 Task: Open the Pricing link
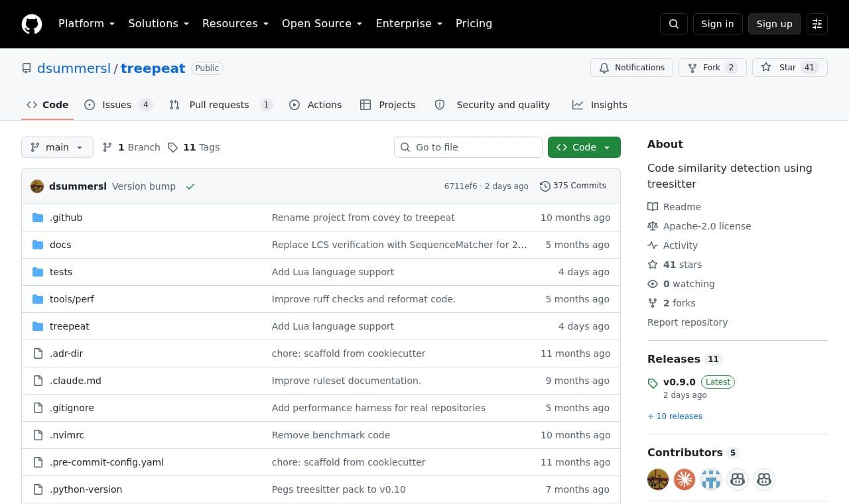click(x=474, y=24)
